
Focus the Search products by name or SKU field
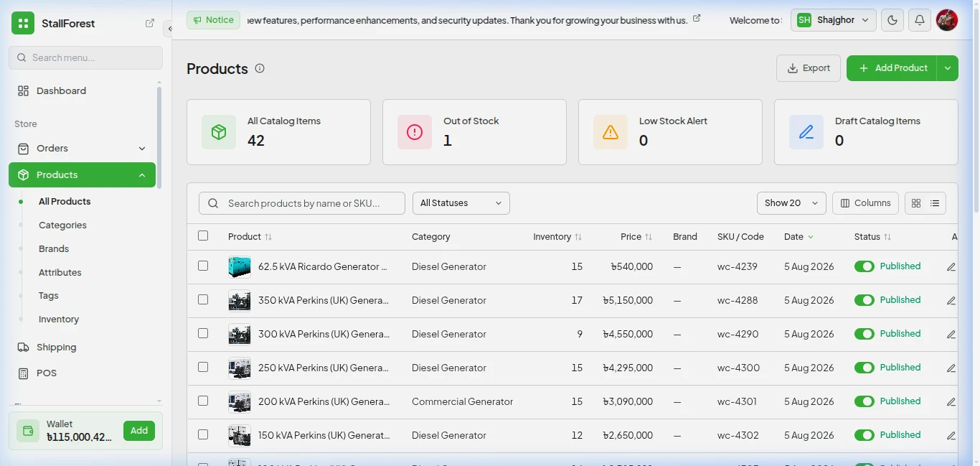[x=302, y=203]
